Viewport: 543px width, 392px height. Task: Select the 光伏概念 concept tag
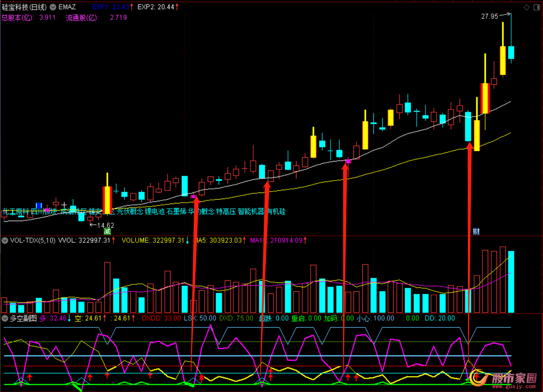coord(129,212)
